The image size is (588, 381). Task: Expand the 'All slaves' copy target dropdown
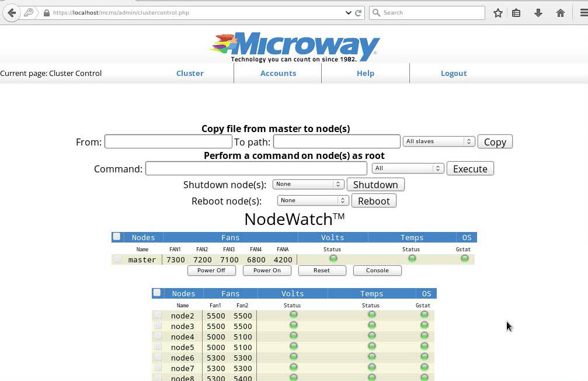click(x=439, y=141)
